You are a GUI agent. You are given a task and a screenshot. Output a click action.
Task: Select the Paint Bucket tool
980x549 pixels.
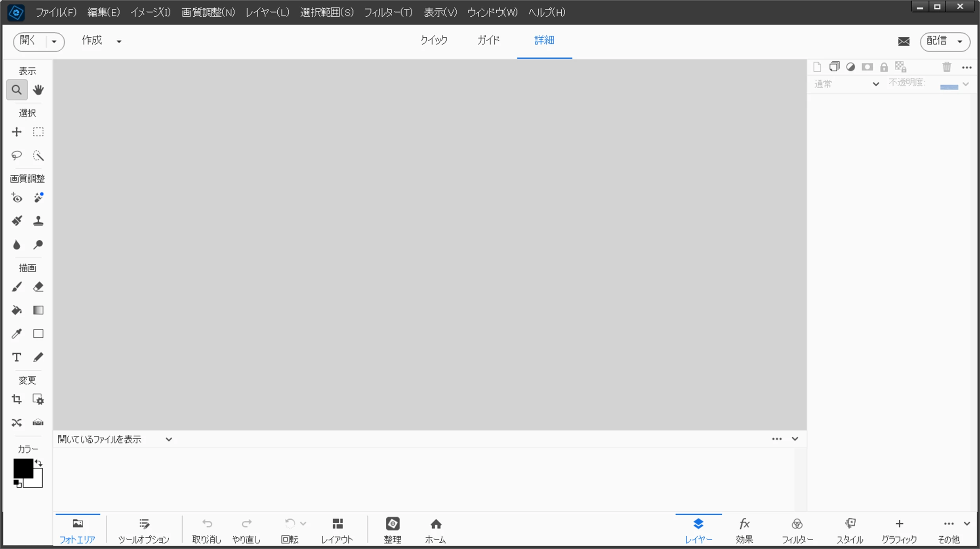point(17,310)
